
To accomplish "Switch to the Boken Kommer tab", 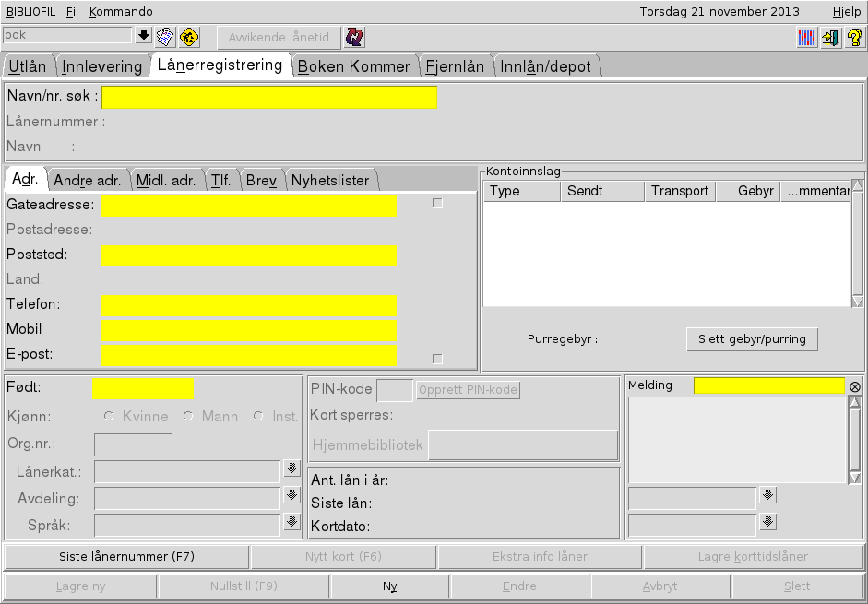I will pyautogui.click(x=353, y=66).
